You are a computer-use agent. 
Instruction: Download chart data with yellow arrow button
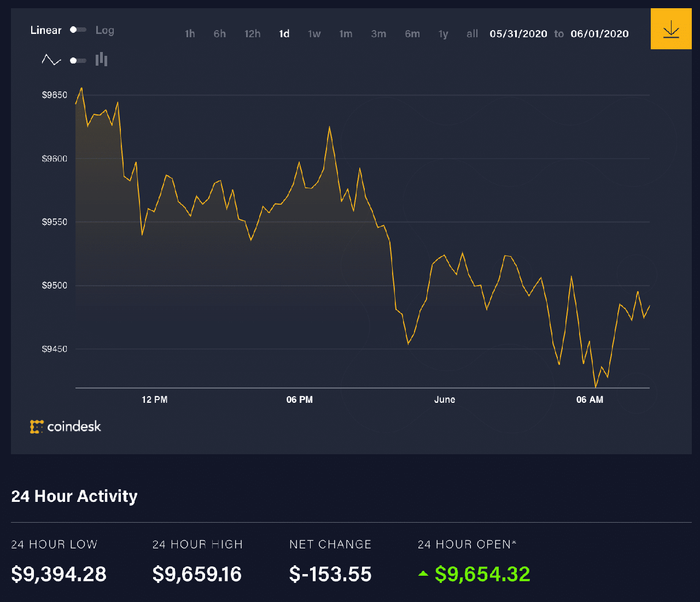[671, 29]
